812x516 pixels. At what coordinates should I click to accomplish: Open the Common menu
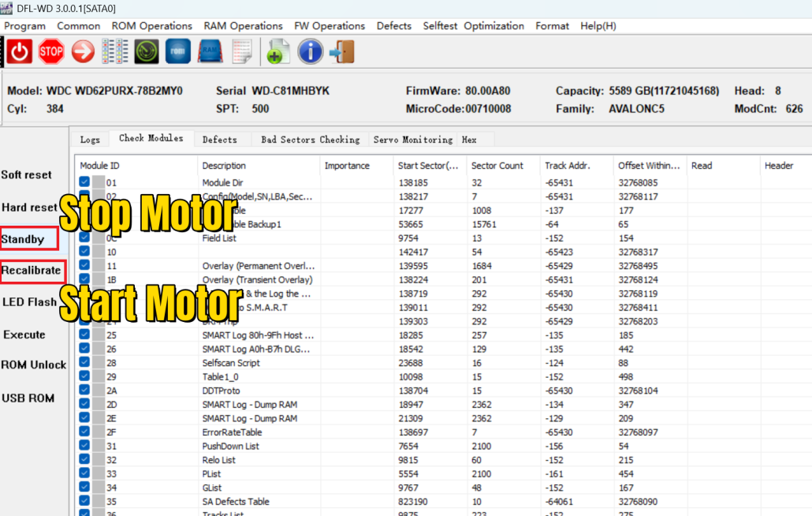tap(78, 26)
